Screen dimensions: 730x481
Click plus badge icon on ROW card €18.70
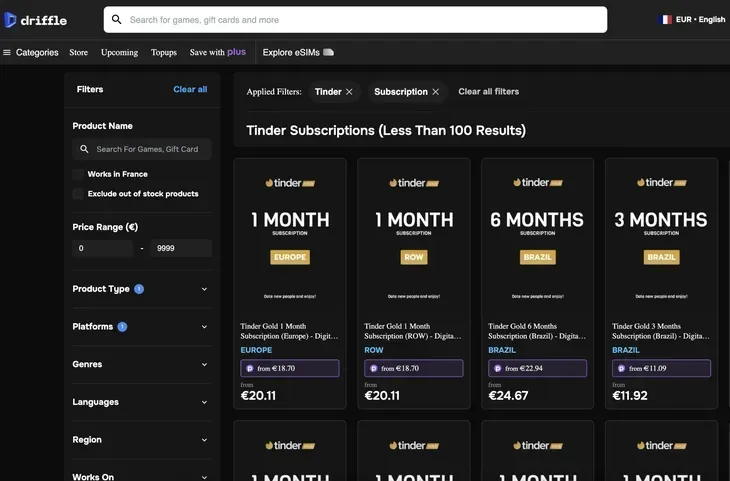[x=373, y=368]
